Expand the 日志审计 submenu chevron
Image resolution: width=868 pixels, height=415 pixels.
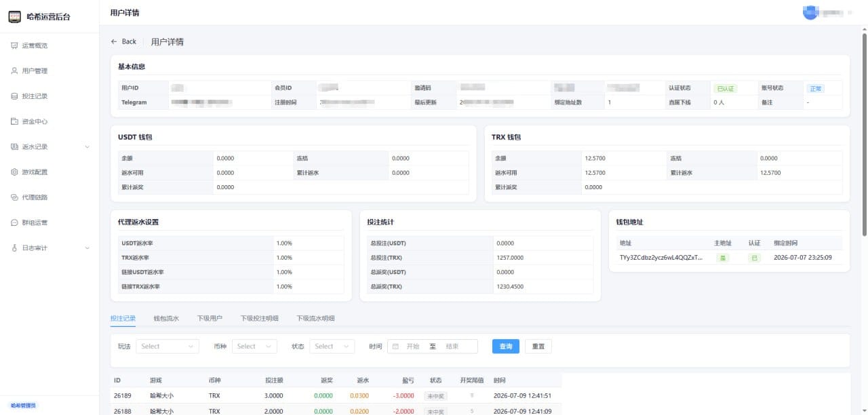point(87,248)
